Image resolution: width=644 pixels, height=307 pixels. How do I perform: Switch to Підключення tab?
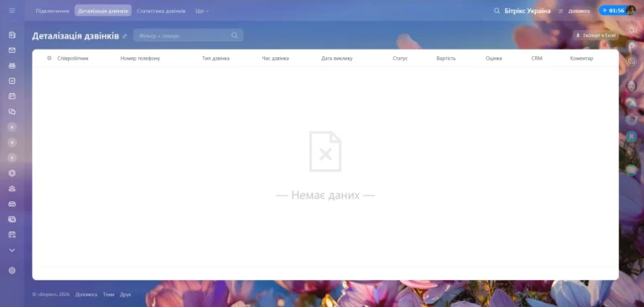(53, 11)
